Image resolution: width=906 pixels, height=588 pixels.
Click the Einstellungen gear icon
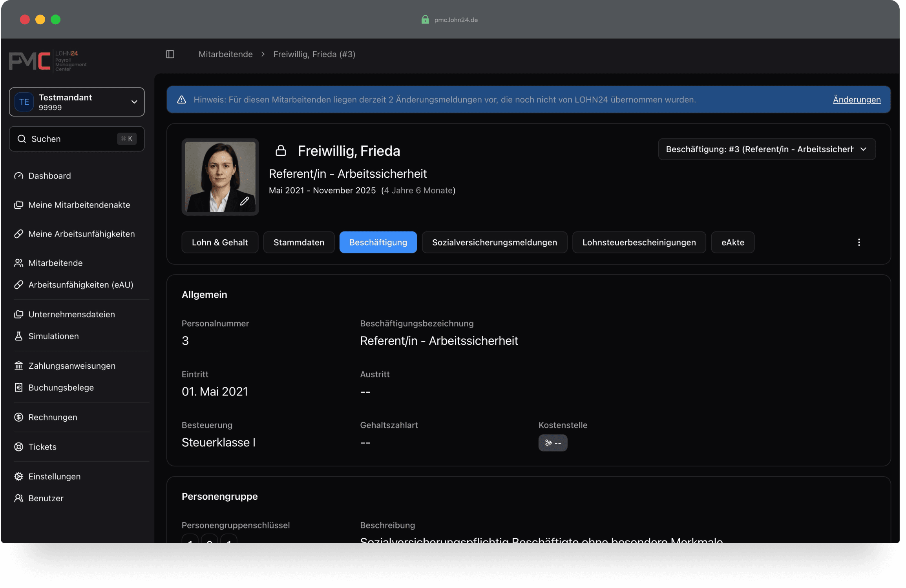pyautogui.click(x=18, y=476)
